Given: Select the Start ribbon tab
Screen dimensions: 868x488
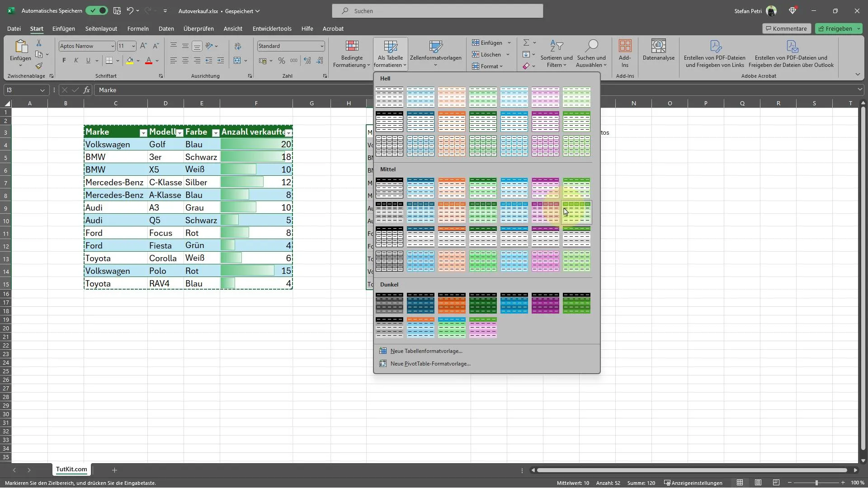Looking at the screenshot, I should [36, 28].
